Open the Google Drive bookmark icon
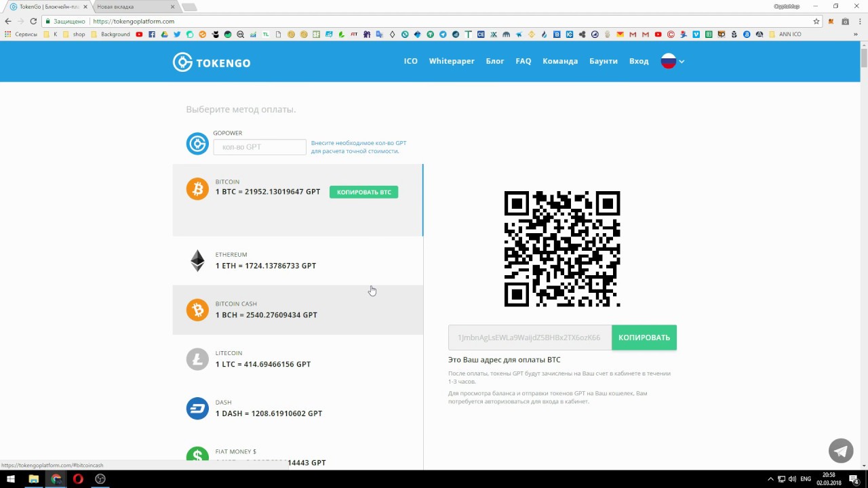Viewport: 868px width, 488px height. tap(164, 34)
